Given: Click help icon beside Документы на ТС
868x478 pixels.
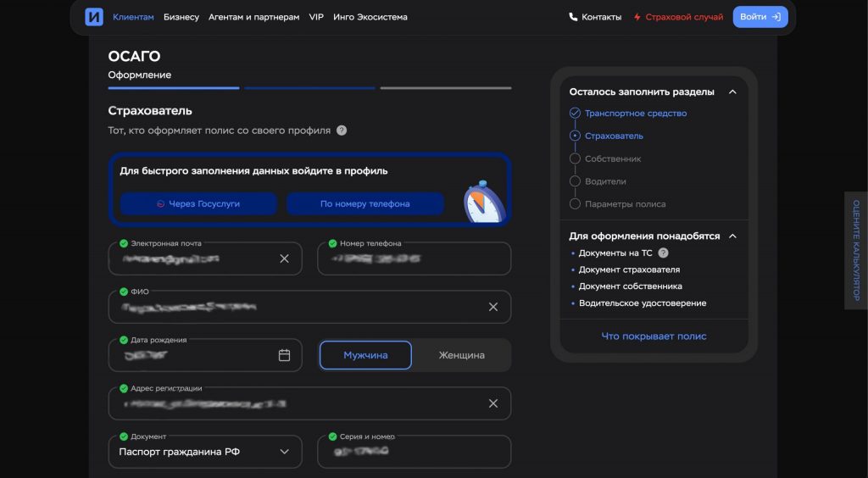Looking at the screenshot, I should click(663, 253).
